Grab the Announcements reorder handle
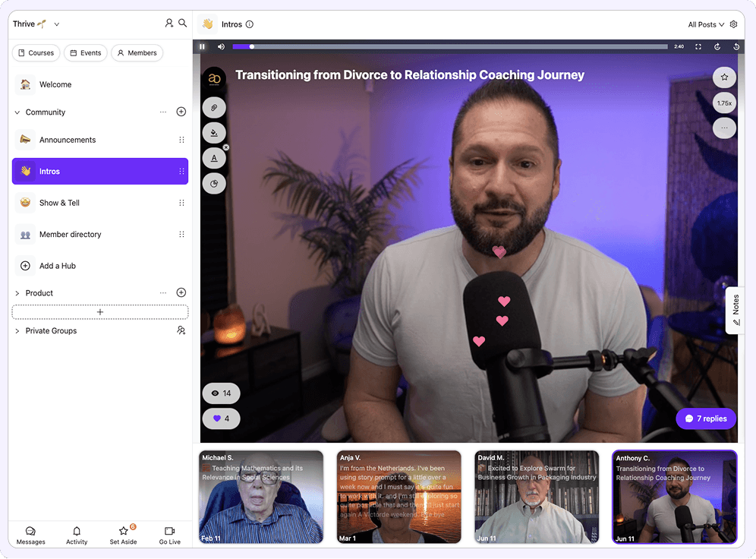 tap(181, 140)
